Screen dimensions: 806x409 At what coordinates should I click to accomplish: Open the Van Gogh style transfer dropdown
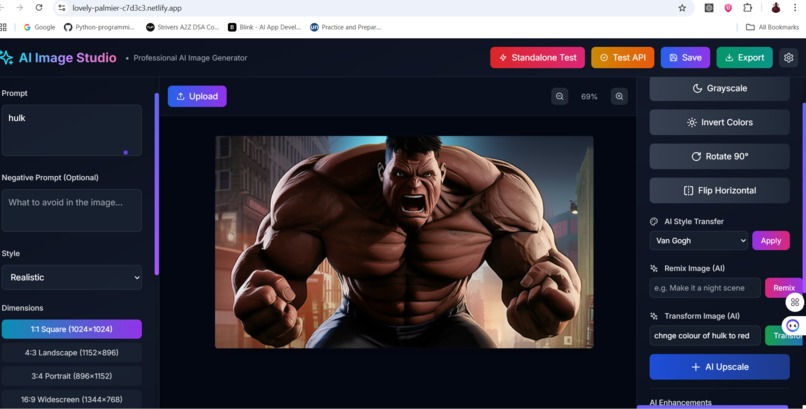tap(699, 240)
